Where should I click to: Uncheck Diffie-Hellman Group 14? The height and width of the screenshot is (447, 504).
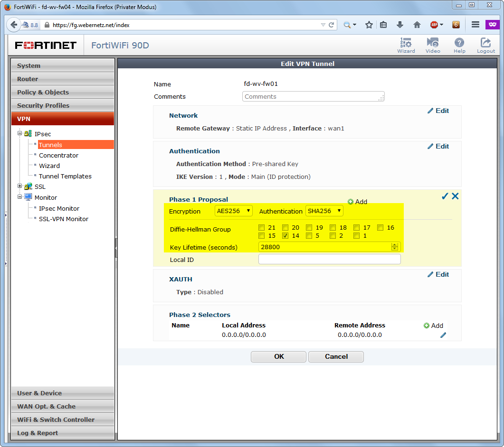285,236
